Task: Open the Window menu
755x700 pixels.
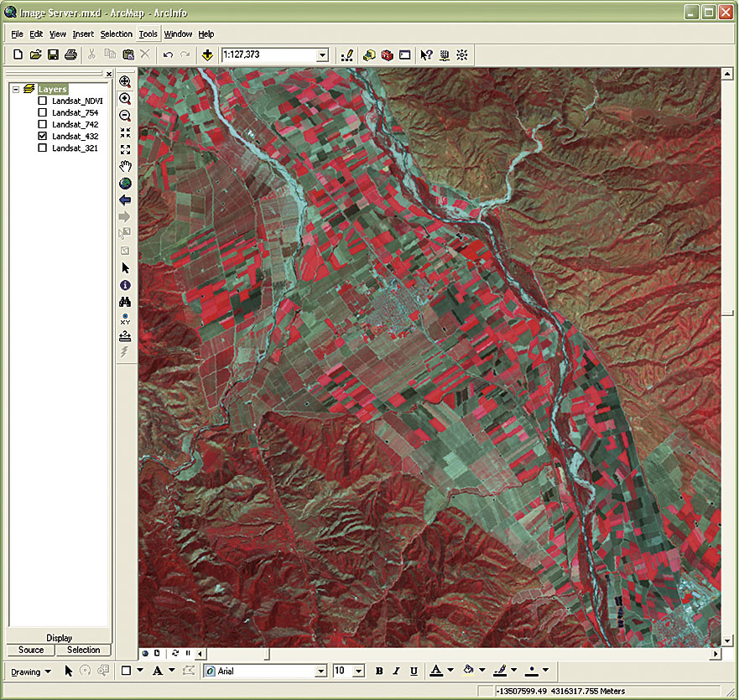Action: tap(178, 34)
